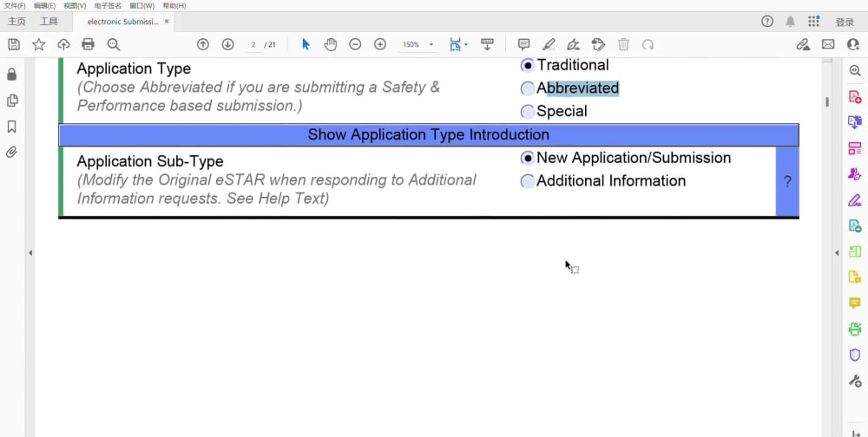Add a sticky note comment
Image resolution: width=868 pixels, height=437 pixels.
coord(523,44)
